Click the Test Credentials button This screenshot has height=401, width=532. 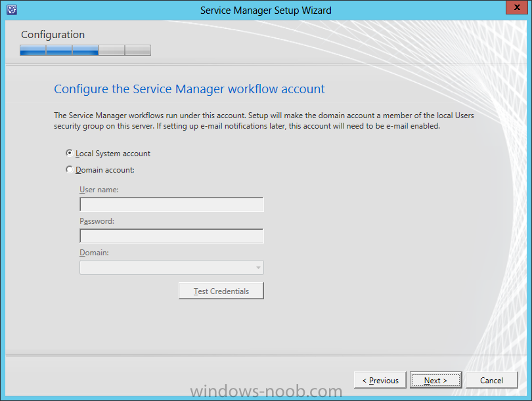click(x=221, y=291)
